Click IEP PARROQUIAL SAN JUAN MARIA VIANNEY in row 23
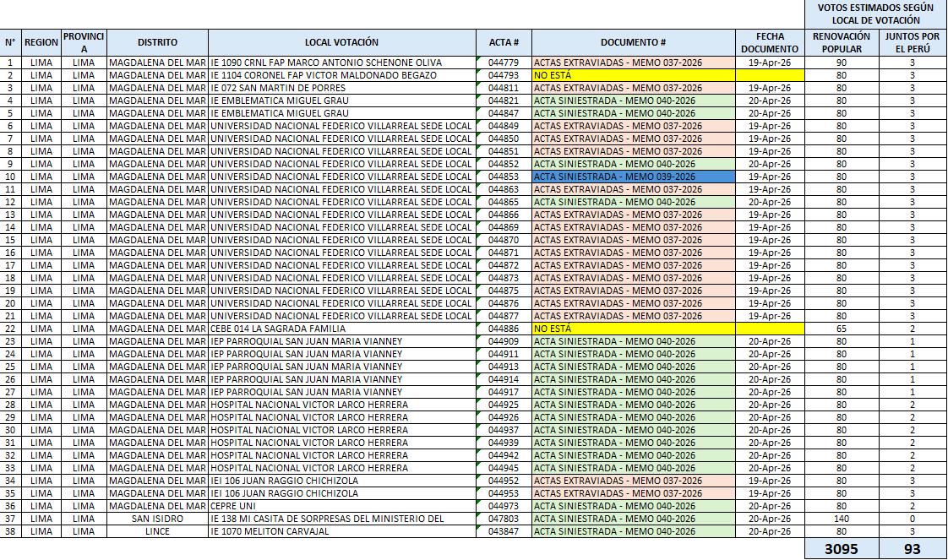The height and width of the screenshot is (560, 948). [341, 341]
